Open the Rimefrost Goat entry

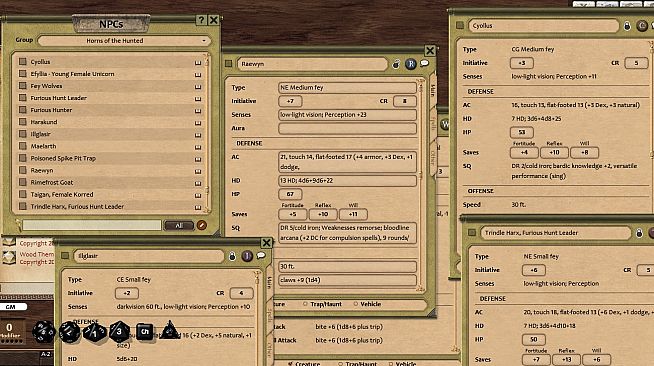[x=52, y=182]
